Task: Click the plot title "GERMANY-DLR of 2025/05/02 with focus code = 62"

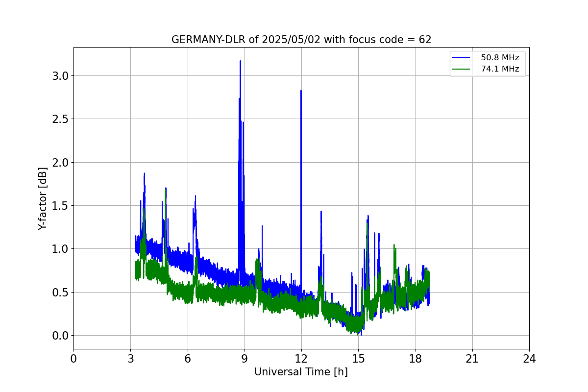Action: pos(301,40)
